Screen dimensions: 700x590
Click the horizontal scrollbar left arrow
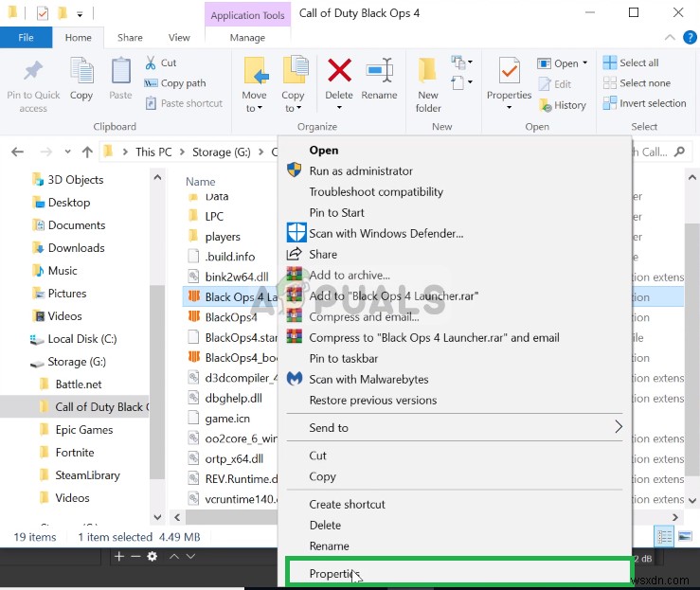tap(177, 517)
